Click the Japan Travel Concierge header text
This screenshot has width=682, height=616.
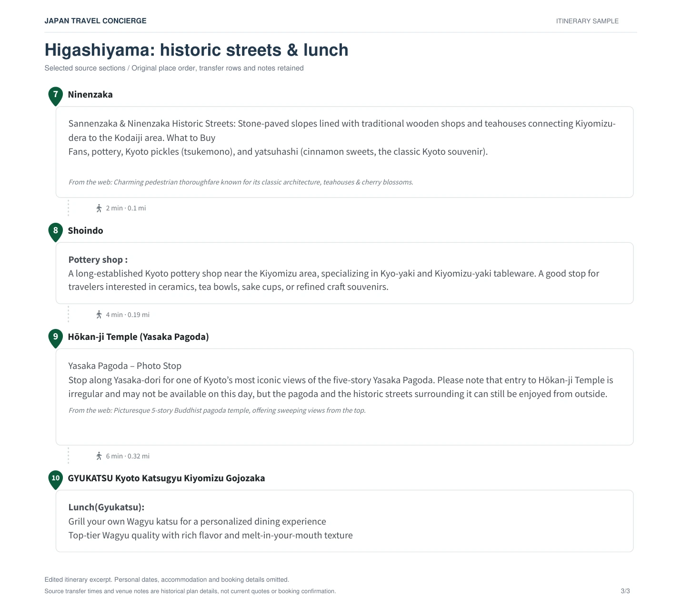pyautogui.click(x=95, y=21)
